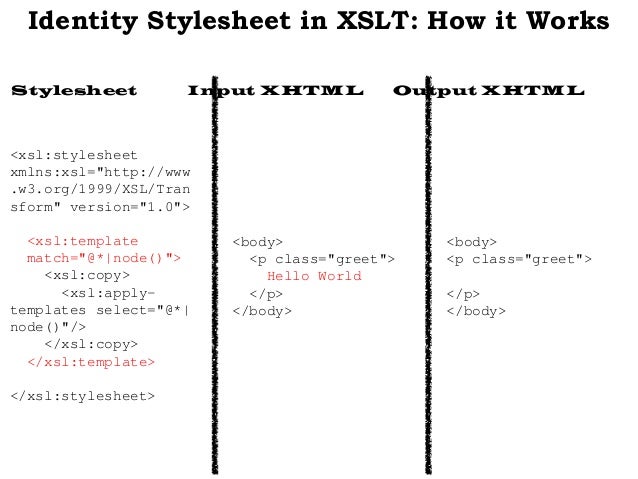Viewport: 638px width, 479px height.
Task: Click the '<xsl:apply-' line
Action: pos(108,293)
